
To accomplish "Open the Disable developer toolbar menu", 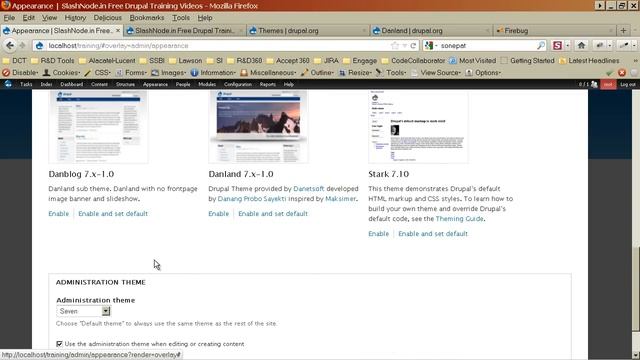I will click(20, 73).
